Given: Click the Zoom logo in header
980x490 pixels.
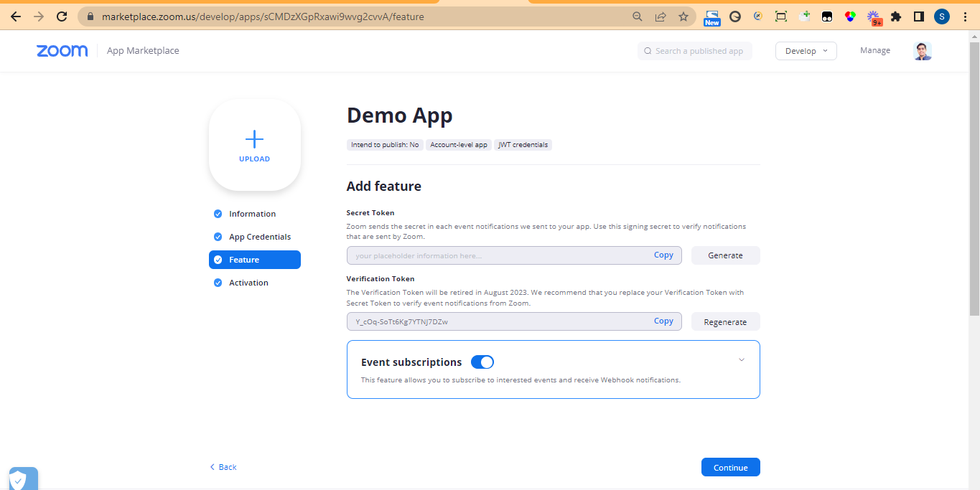Looking at the screenshot, I should coord(62,51).
